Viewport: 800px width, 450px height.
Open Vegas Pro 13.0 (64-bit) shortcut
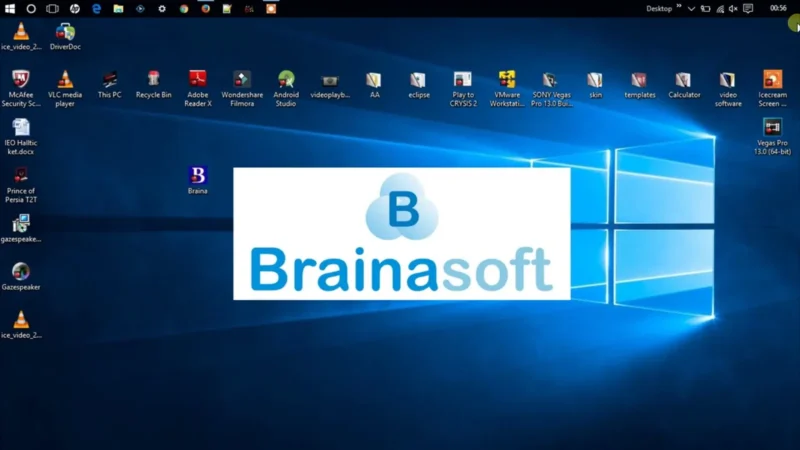(x=772, y=136)
